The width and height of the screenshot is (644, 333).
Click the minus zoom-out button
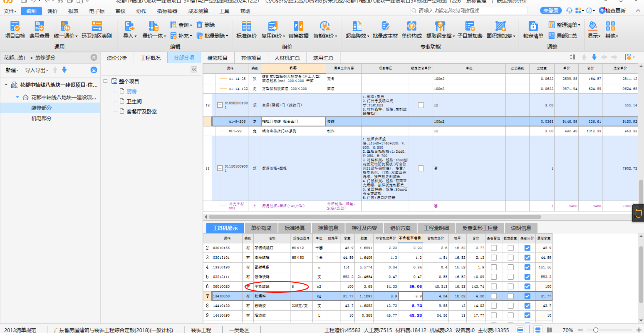(x=580, y=330)
